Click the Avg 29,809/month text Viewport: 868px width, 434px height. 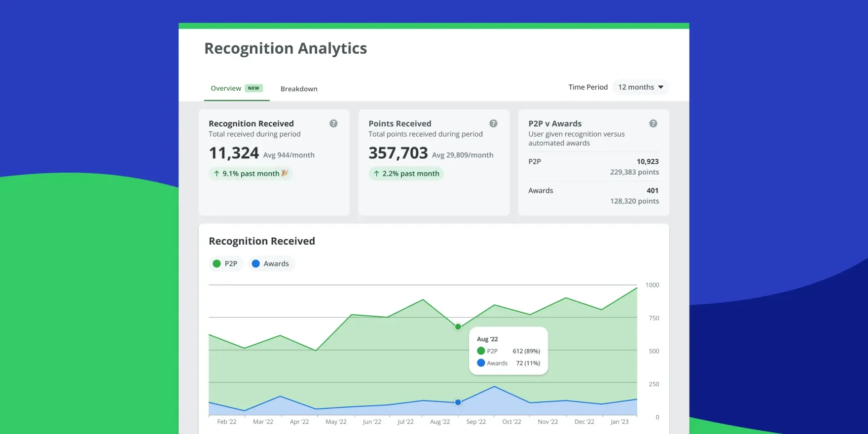pos(463,155)
